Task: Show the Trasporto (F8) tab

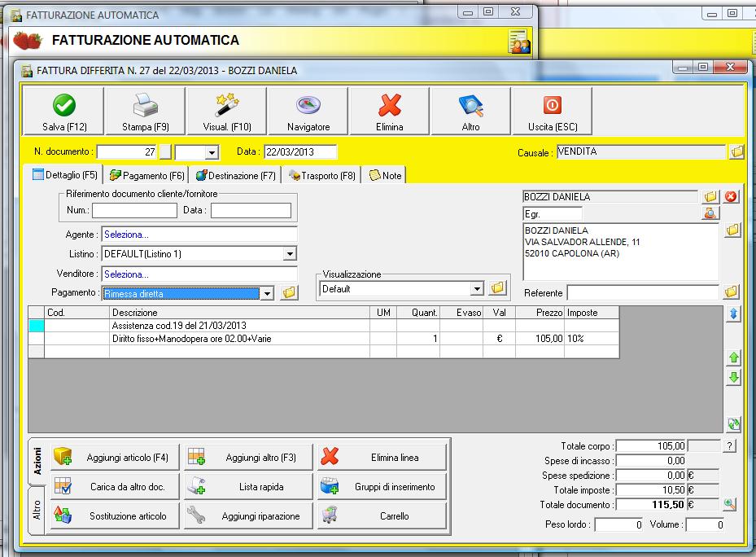Action: (x=322, y=175)
